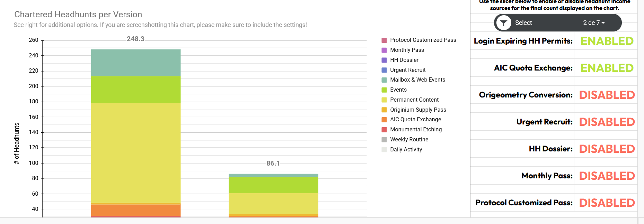Click the Events segment of the 86.1 bar

pyautogui.click(x=273, y=185)
